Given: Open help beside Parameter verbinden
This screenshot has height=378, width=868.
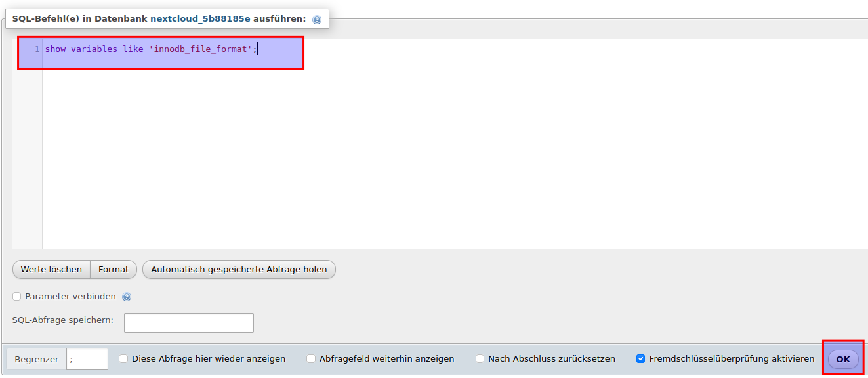Looking at the screenshot, I should 126,296.
